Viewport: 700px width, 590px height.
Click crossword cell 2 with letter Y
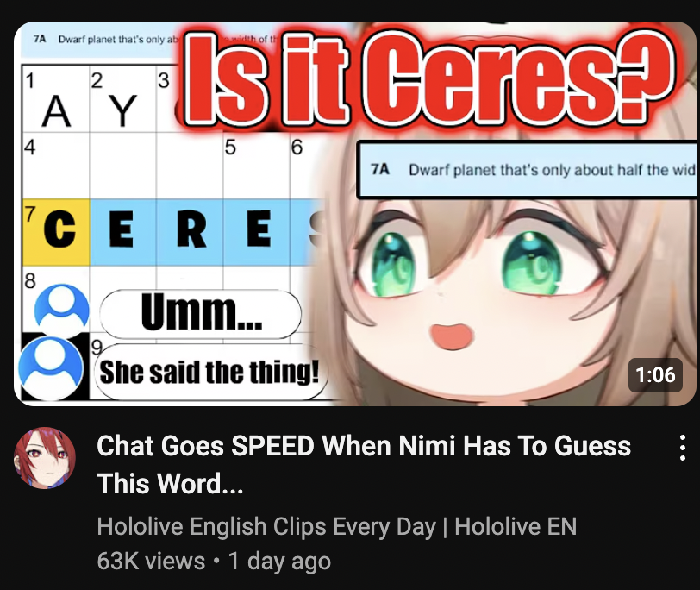click(122, 99)
